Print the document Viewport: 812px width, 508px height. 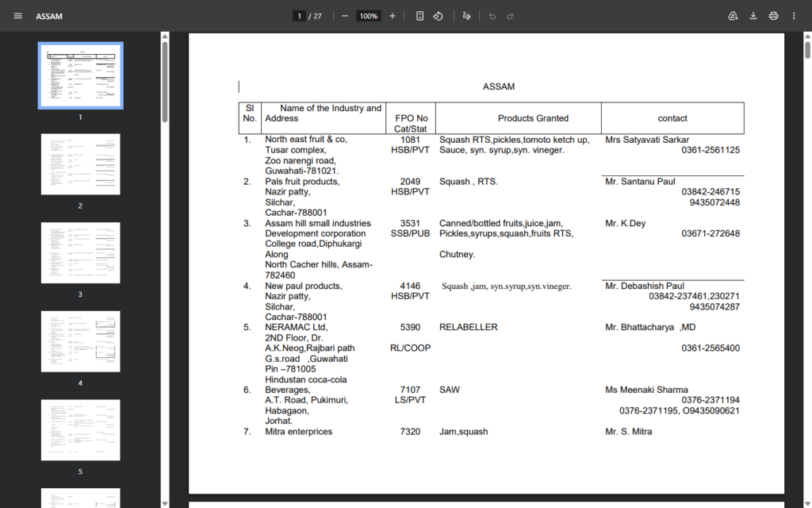[x=773, y=16]
